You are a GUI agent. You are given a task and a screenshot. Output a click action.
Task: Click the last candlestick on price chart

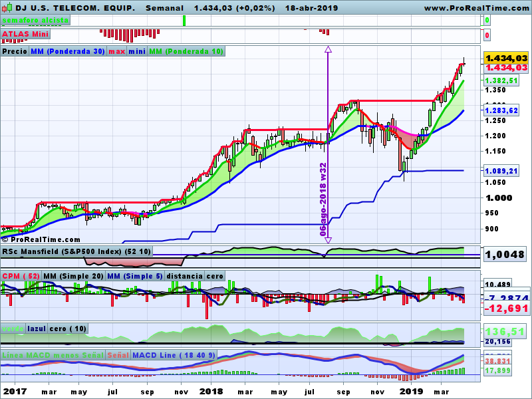point(464,64)
